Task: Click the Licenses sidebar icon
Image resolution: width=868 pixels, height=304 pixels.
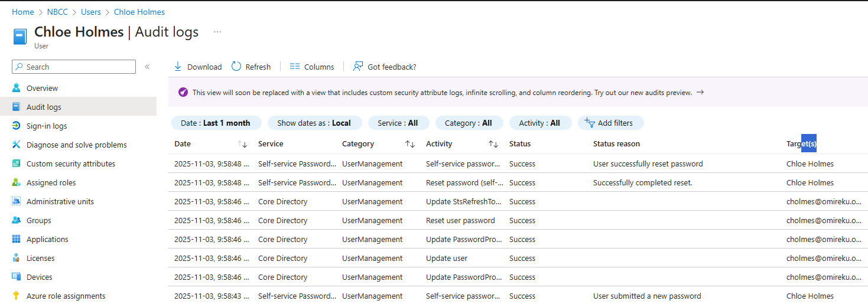Action: tap(16, 258)
